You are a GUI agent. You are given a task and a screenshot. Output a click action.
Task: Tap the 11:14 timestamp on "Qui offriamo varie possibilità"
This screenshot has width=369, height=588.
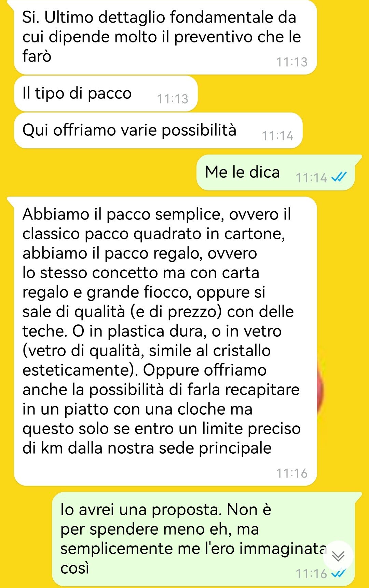[x=277, y=136]
